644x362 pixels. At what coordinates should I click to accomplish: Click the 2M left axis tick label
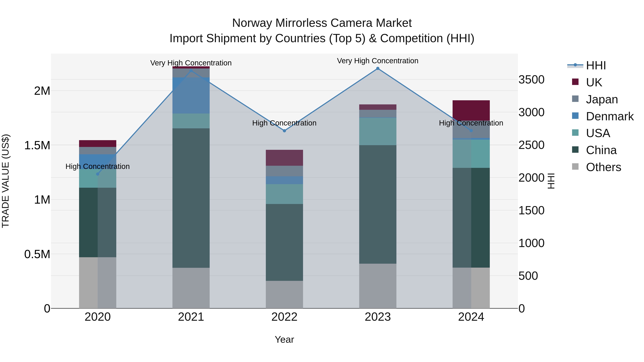(42, 91)
